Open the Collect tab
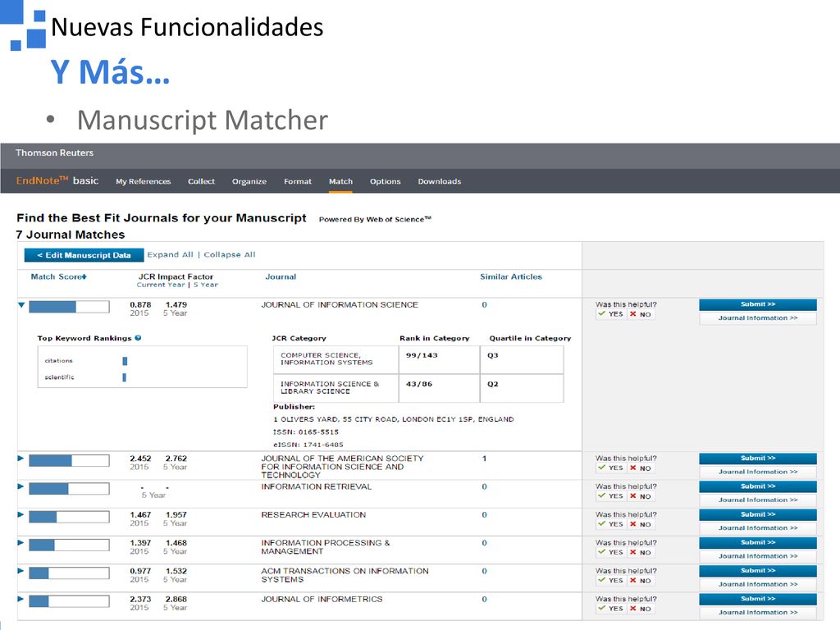The image size is (840, 630). point(202,181)
